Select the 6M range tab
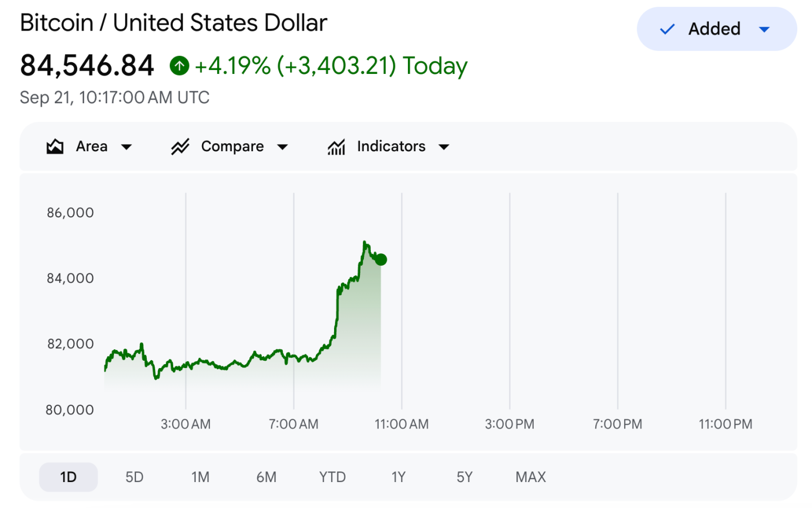This screenshot has width=812, height=508. click(x=266, y=477)
